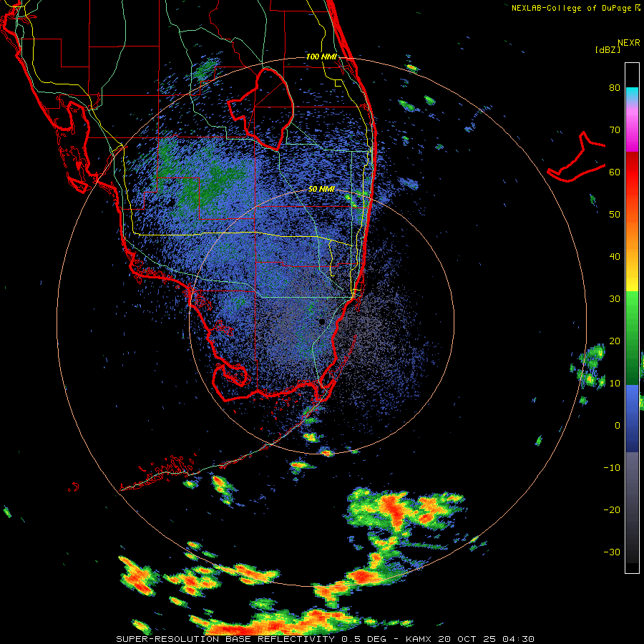Image resolution: width=644 pixels, height=644 pixels.
Task: Click the 60 dBZ value on the color scale
Action: [615, 172]
